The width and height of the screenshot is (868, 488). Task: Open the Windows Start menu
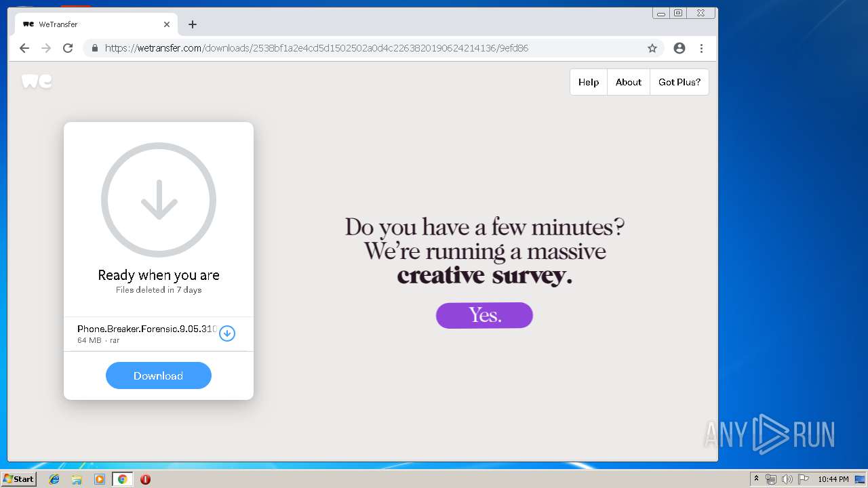[x=18, y=479]
